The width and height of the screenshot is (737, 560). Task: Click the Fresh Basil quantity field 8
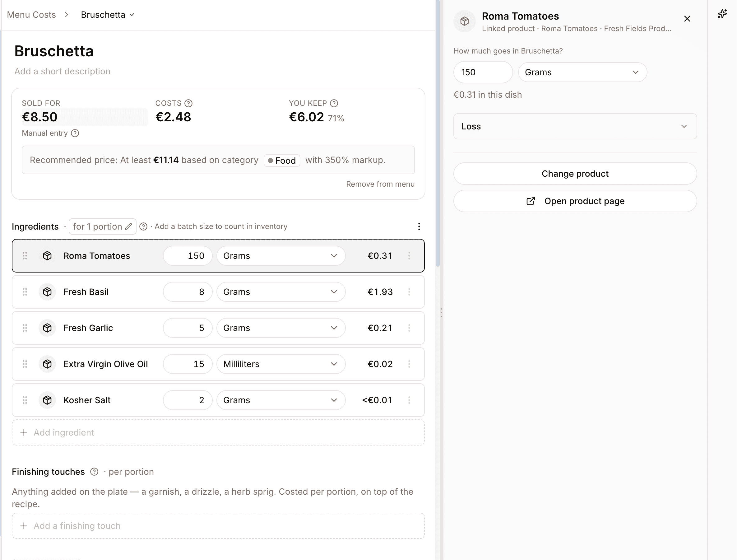(x=188, y=292)
